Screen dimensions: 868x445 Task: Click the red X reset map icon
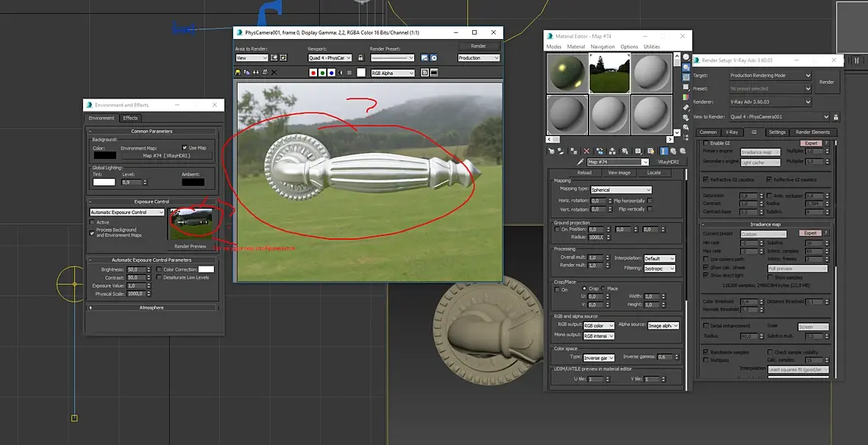pyautogui.click(x=586, y=151)
